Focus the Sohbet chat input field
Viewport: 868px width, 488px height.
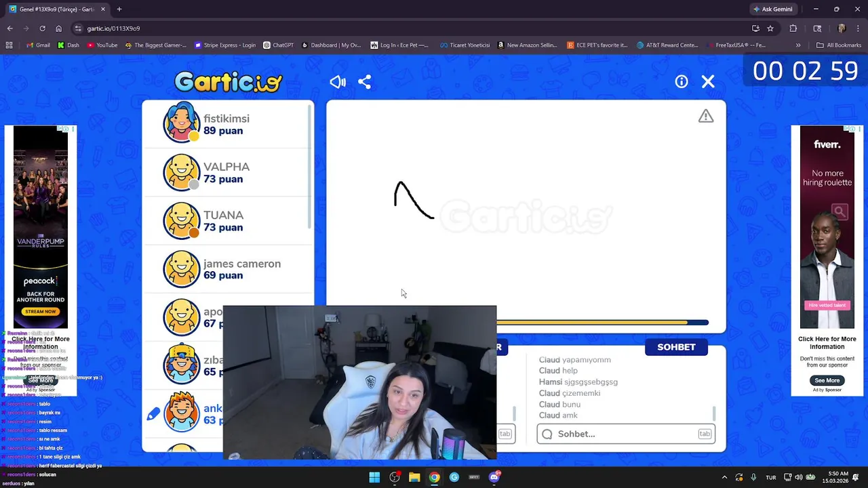(x=626, y=434)
